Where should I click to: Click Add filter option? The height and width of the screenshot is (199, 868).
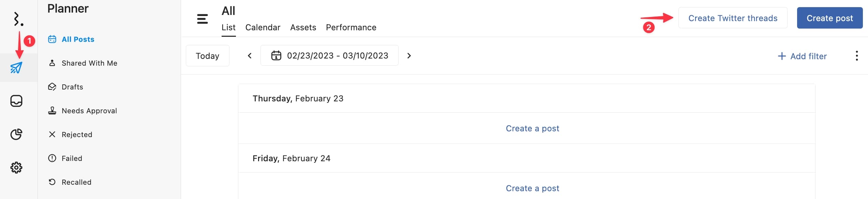click(x=802, y=56)
